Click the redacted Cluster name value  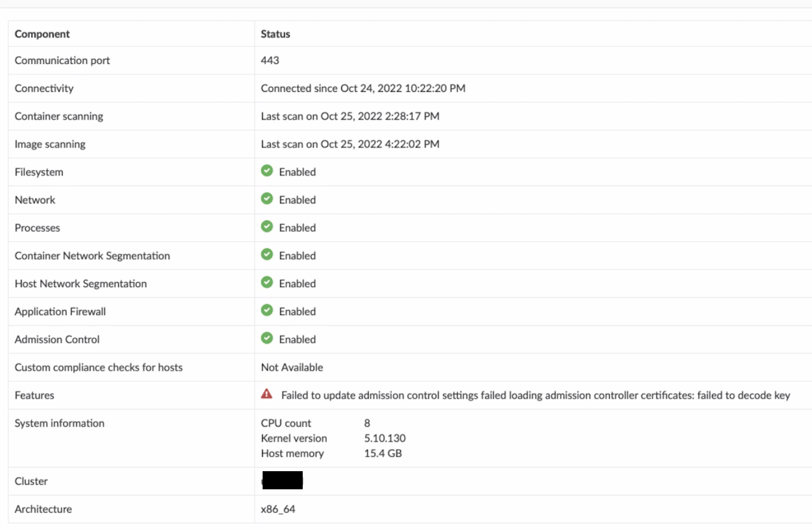coord(282,481)
